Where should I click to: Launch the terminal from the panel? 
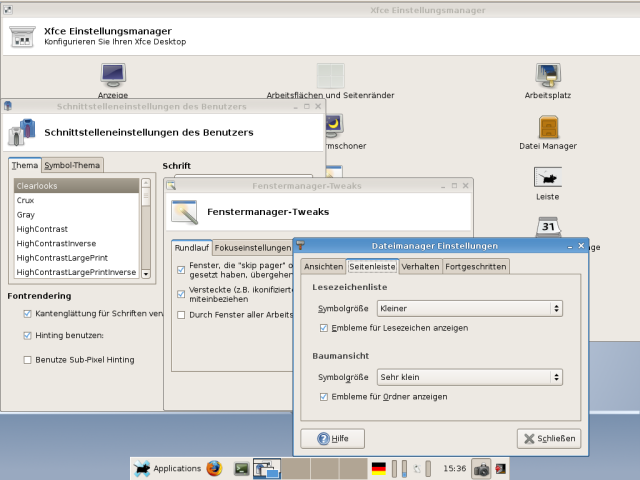(x=241, y=469)
